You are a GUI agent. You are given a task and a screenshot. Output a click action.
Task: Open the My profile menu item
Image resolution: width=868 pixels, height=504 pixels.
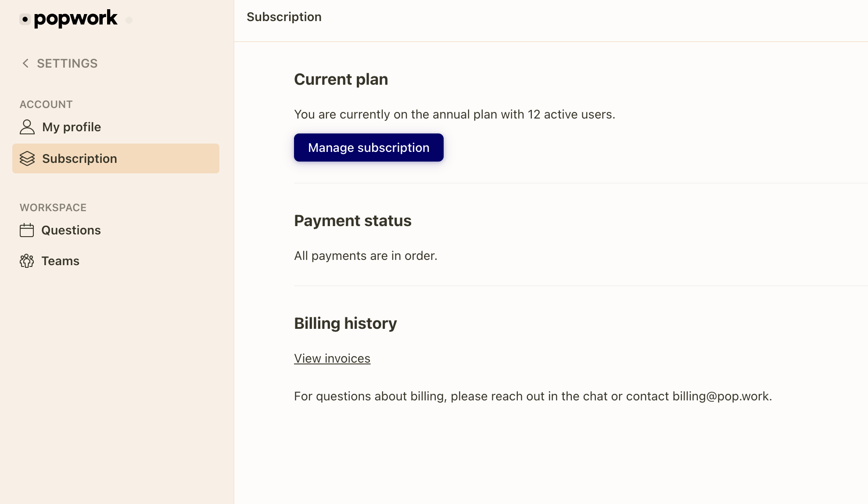(x=71, y=126)
